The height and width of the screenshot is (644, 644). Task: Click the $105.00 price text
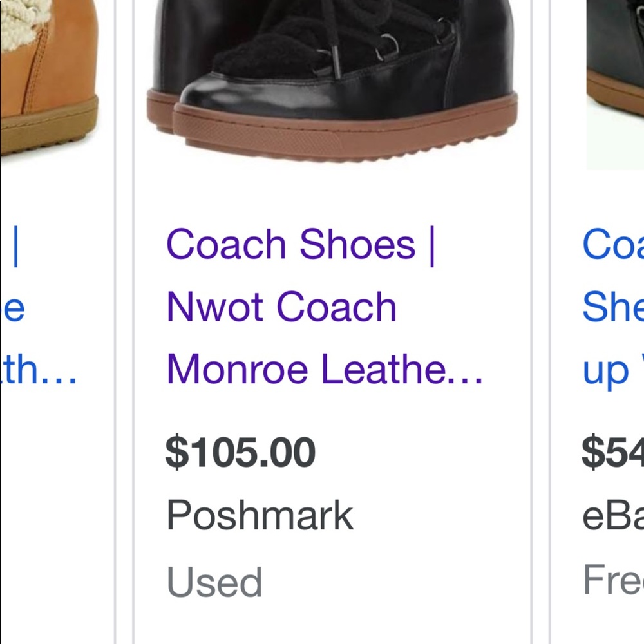pyautogui.click(x=240, y=452)
